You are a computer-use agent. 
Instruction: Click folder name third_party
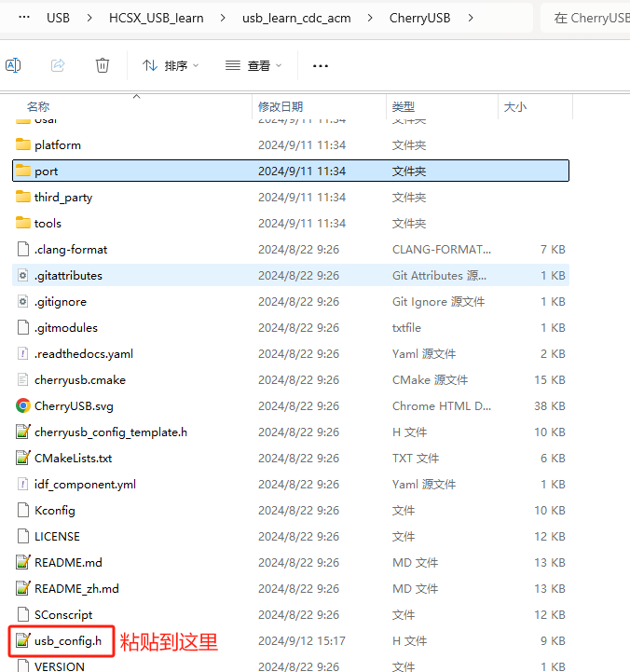pyautogui.click(x=63, y=198)
